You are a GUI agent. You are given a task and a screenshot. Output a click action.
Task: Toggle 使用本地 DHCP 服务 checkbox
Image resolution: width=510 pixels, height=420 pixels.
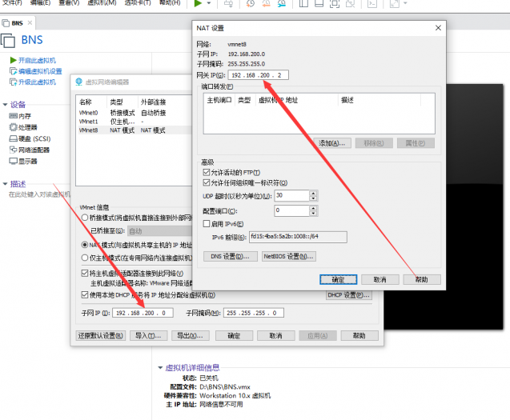85,295
